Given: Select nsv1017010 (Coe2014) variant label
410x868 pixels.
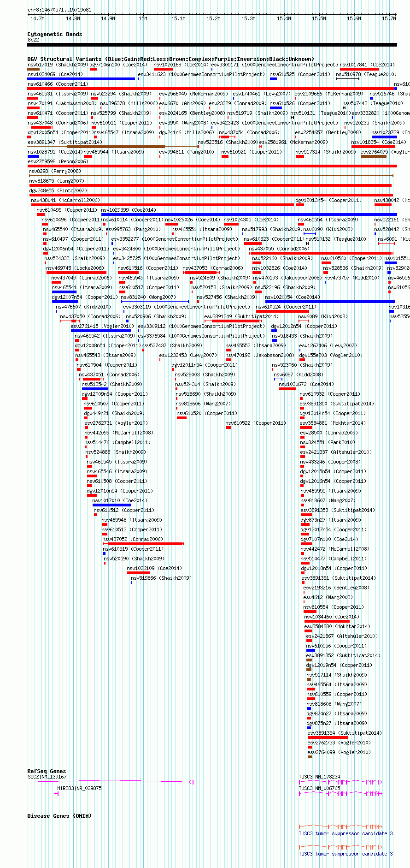Looking at the screenshot, I should pyautogui.click(x=120, y=500).
